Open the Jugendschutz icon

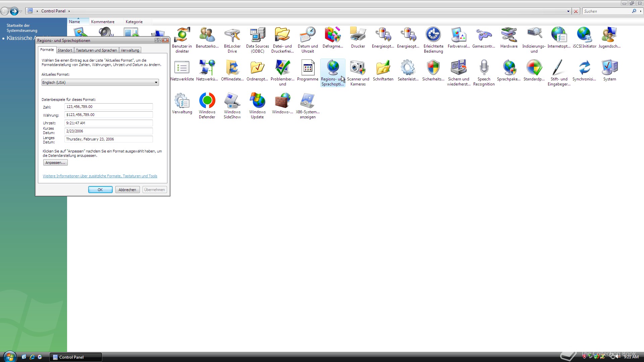pyautogui.click(x=609, y=38)
